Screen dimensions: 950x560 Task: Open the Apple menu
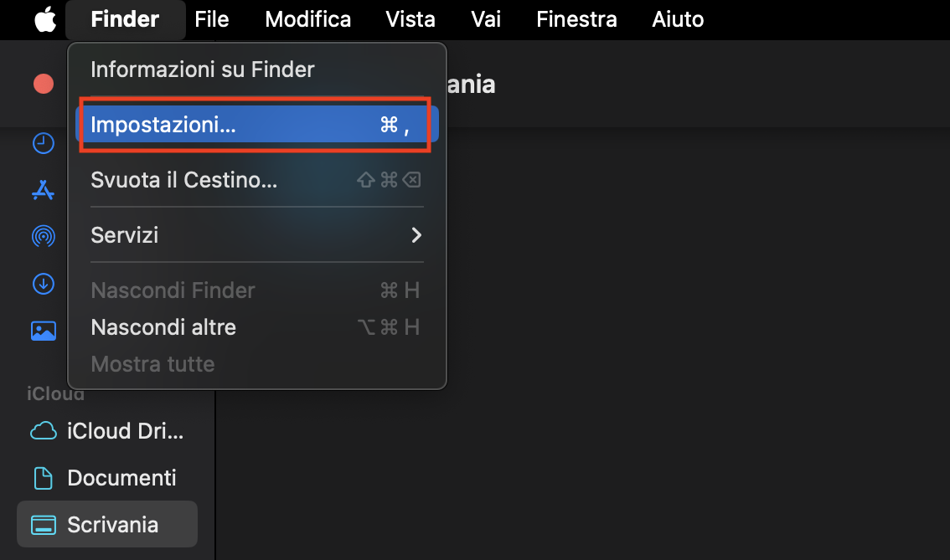(44, 18)
